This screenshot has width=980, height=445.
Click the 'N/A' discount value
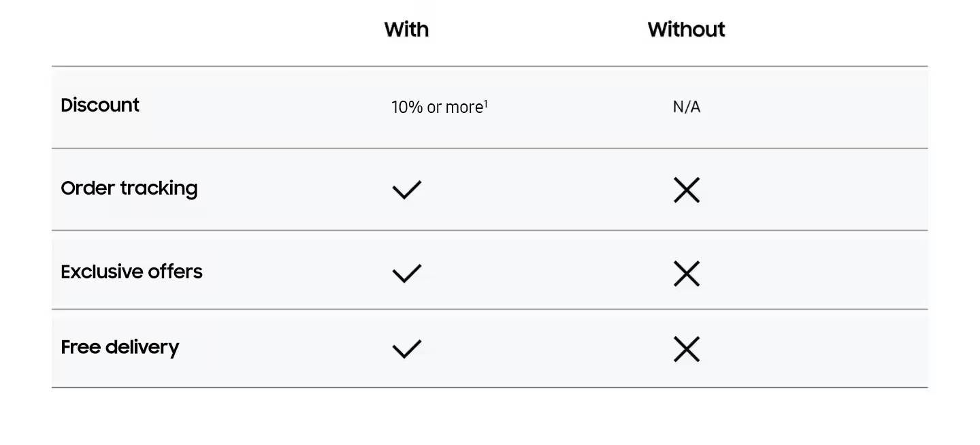686,108
